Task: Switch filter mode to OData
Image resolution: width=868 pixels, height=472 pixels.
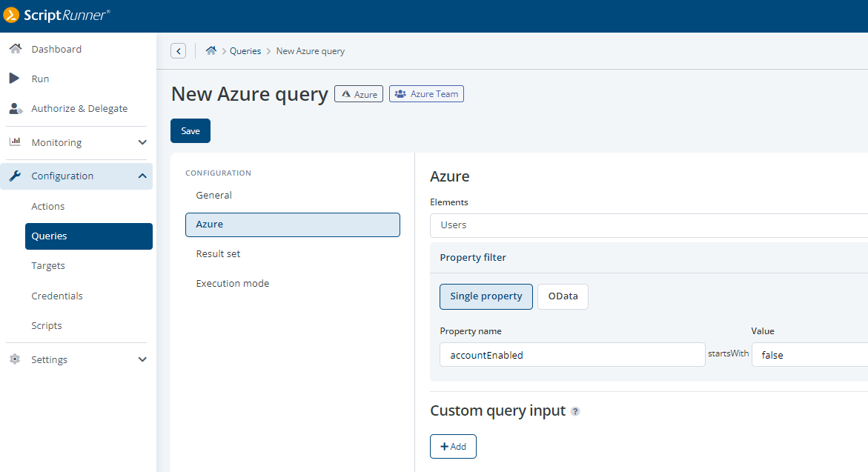Action: [x=563, y=296]
